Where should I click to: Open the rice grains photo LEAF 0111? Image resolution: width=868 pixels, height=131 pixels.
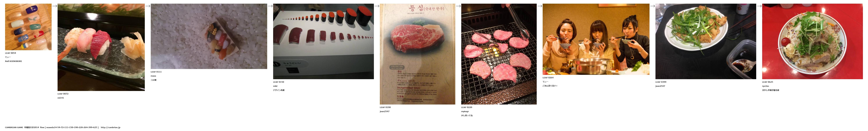tap(209, 36)
